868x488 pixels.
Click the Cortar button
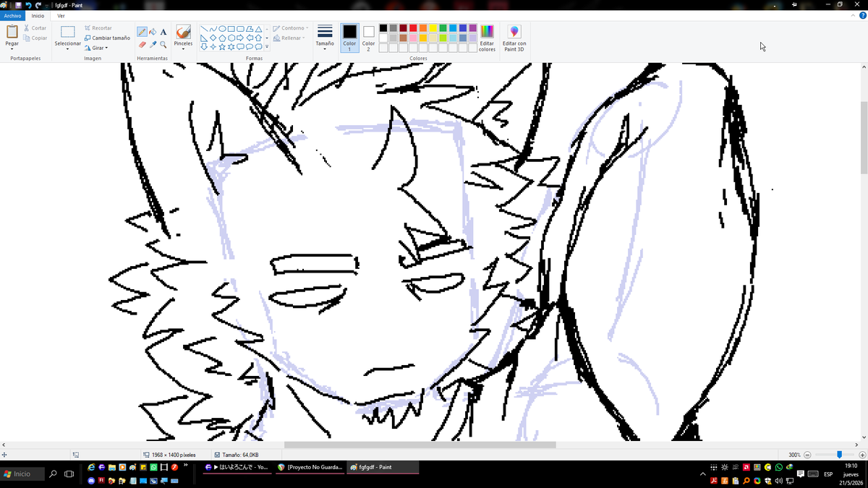(35, 28)
